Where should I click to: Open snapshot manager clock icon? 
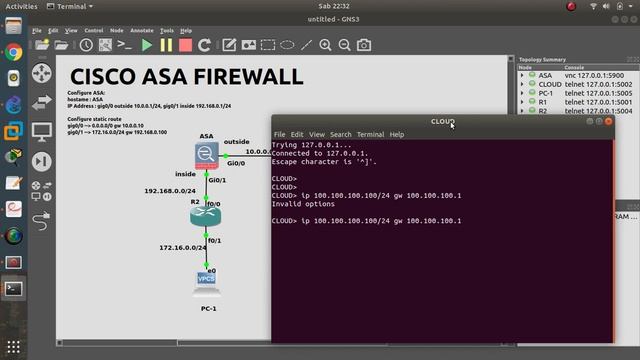[86, 45]
